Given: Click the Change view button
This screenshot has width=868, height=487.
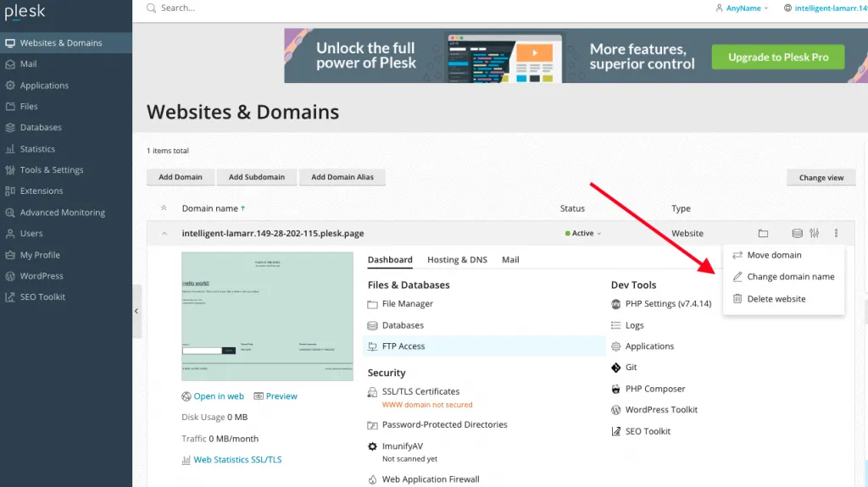Looking at the screenshot, I should point(821,178).
